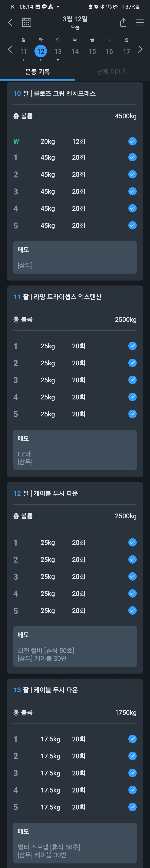Uncheck warm-up set of 클로즈 그립 벤치프레스
This screenshot has width=150, height=868.
click(132, 142)
